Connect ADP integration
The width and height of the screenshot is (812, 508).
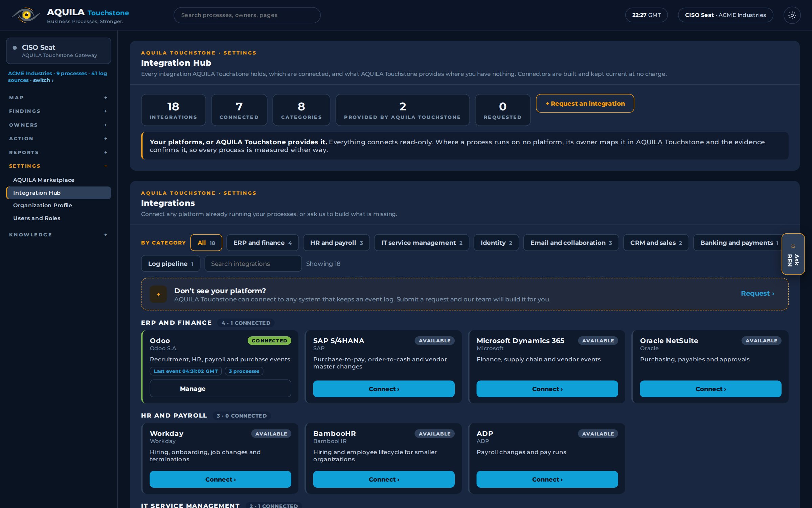point(547,479)
